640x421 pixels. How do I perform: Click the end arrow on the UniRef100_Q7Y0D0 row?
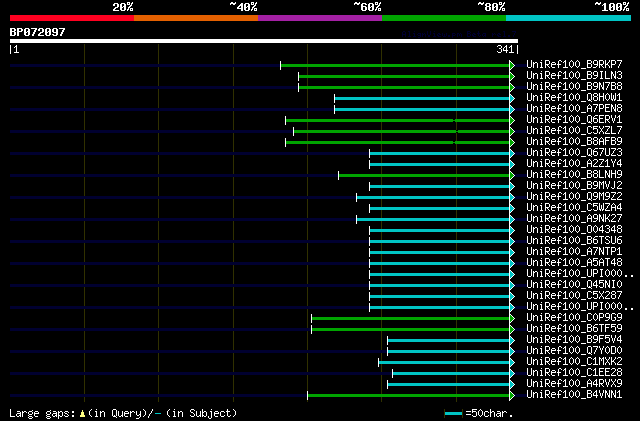tap(512, 352)
